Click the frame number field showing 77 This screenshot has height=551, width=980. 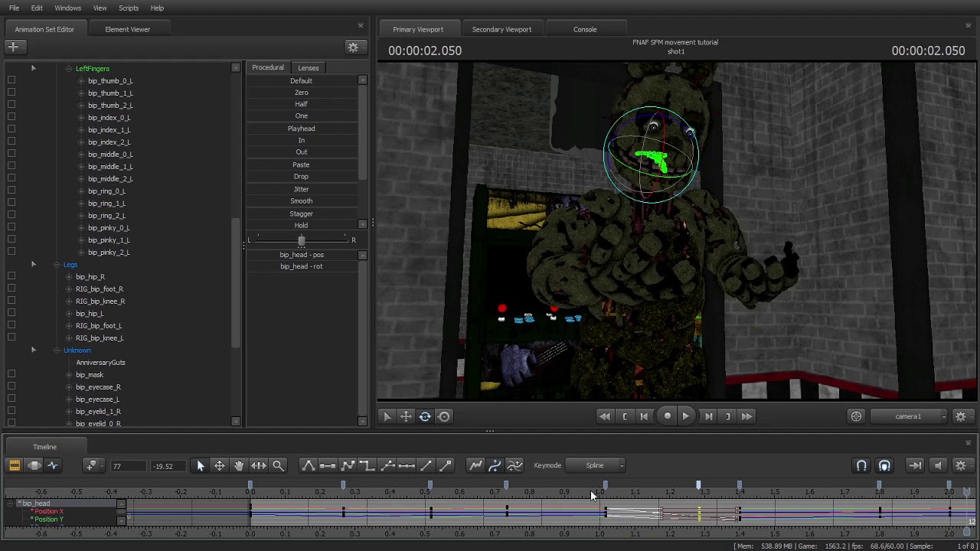pos(129,465)
